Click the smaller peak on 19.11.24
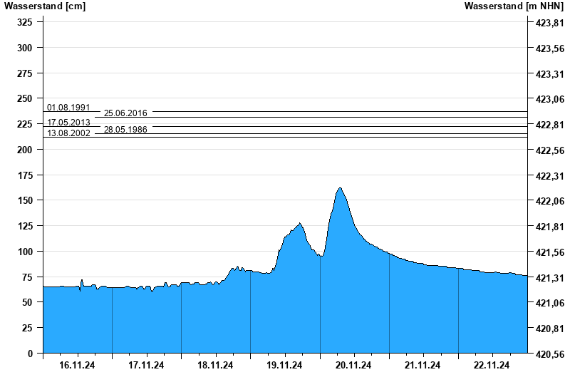 [x=299, y=224]
